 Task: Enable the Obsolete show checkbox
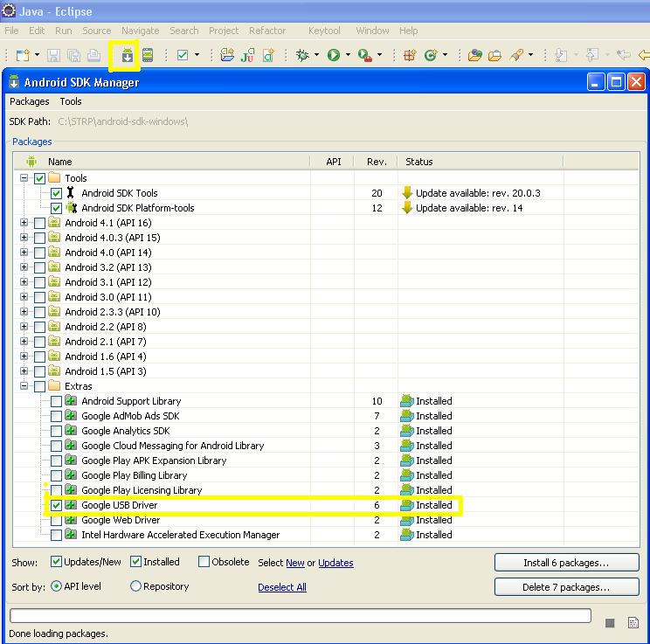[204, 562]
